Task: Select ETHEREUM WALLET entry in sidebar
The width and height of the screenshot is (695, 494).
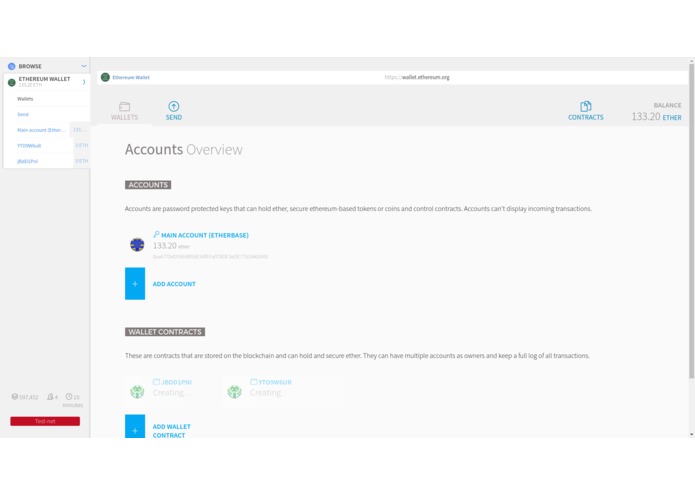Action: pos(46,82)
